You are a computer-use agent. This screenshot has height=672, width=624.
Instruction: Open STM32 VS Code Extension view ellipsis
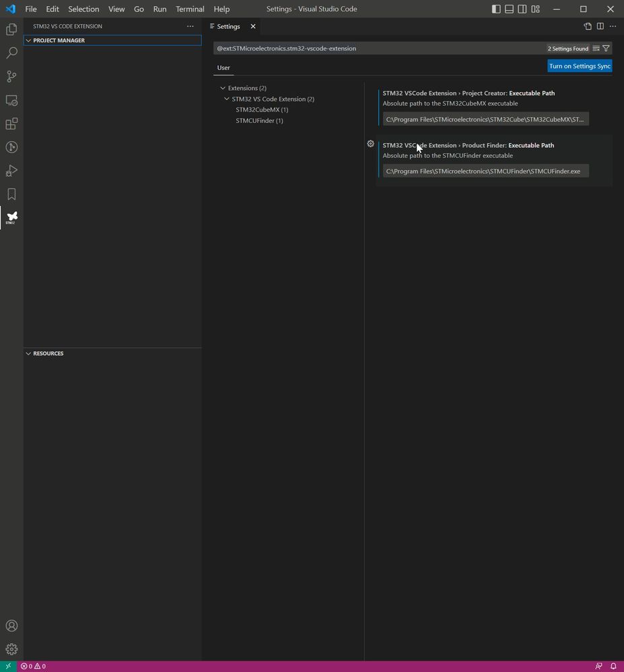pos(190,26)
